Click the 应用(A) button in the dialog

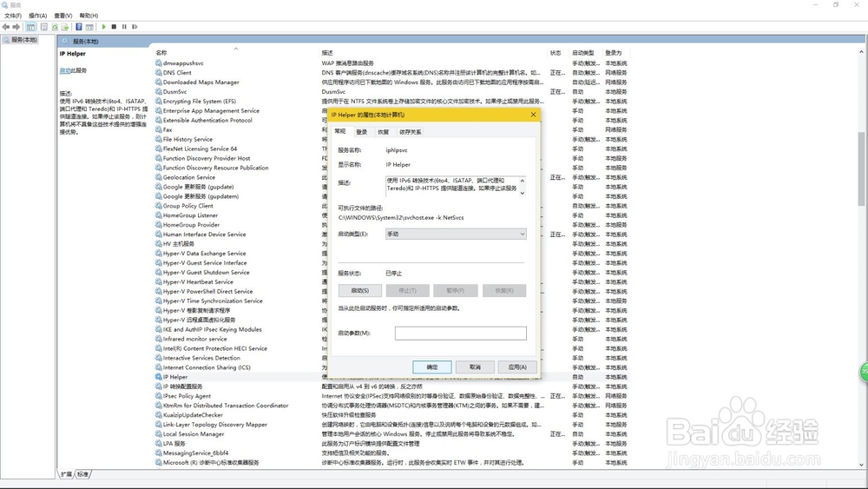[517, 367]
